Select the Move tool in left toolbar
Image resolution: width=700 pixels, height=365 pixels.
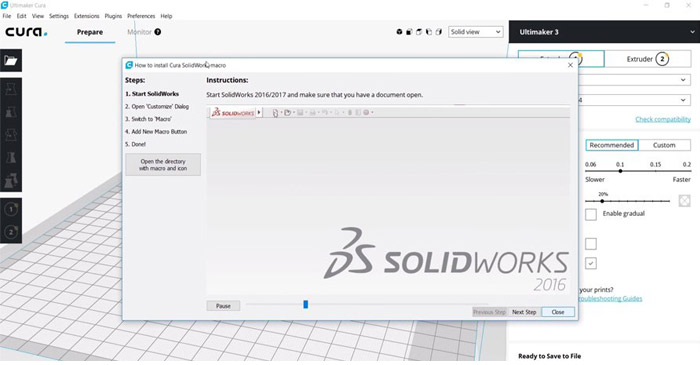11,90
